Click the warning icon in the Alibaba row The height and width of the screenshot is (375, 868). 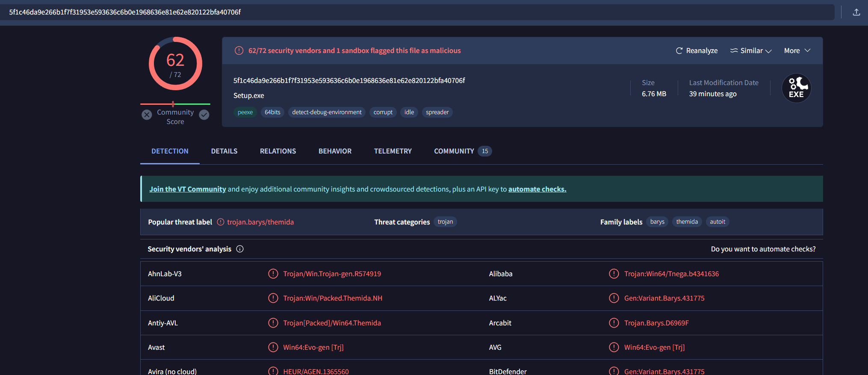coord(614,274)
